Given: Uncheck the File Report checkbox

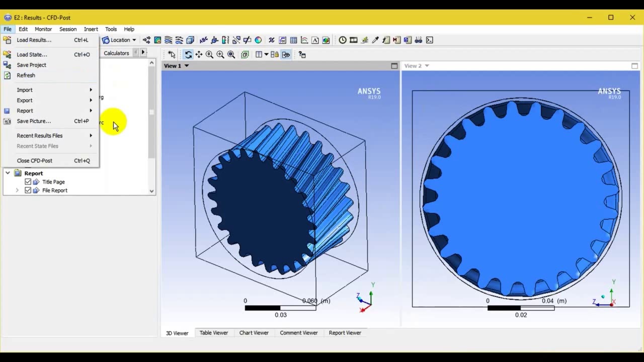Looking at the screenshot, I should [x=28, y=191].
